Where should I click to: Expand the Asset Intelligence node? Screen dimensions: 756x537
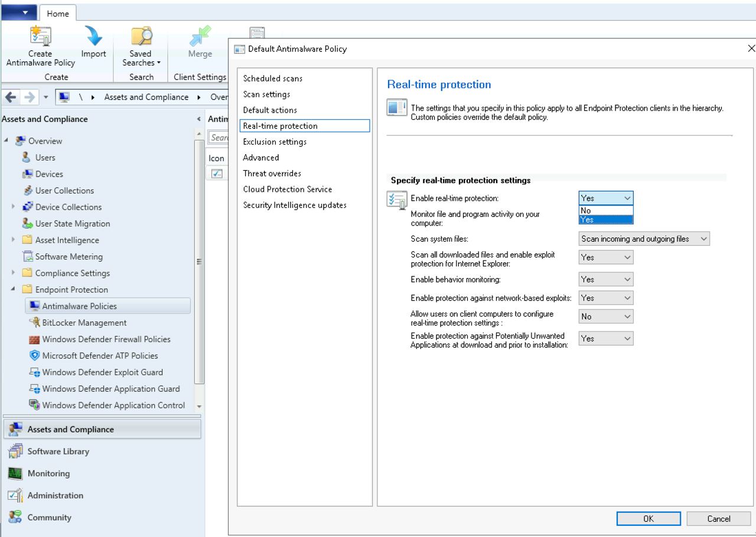(x=13, y=240)
